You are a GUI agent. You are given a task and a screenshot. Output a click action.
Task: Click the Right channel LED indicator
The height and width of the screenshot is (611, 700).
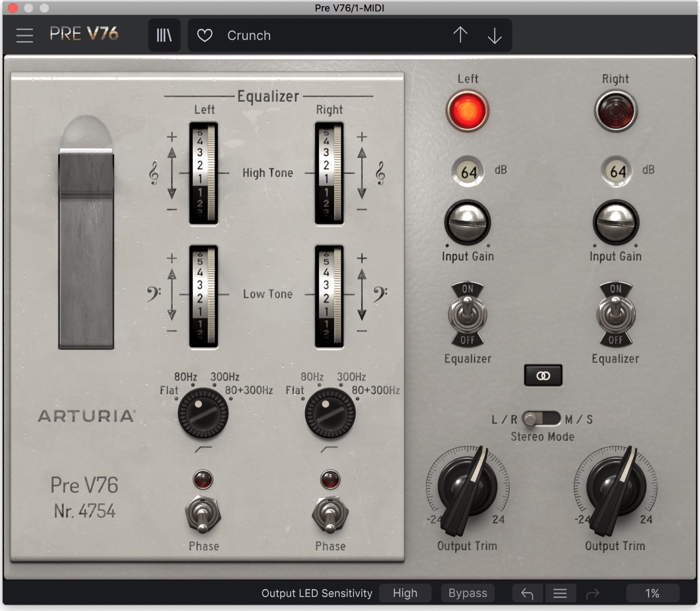point(615,111)
